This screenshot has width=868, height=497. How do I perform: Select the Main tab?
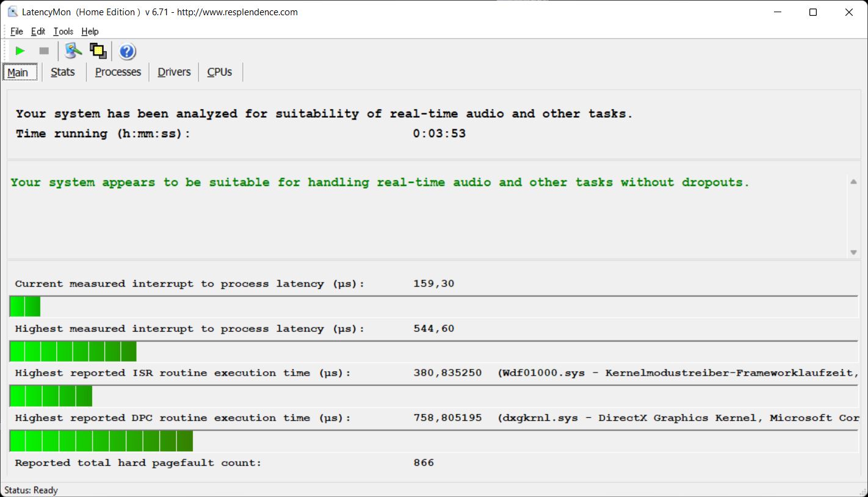tap(18, 73)
